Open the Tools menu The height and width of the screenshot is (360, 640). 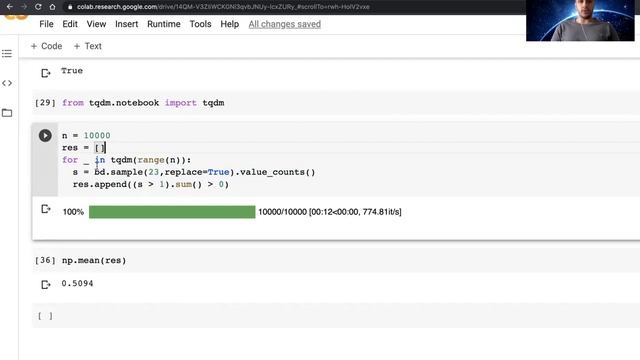(200, 24)
